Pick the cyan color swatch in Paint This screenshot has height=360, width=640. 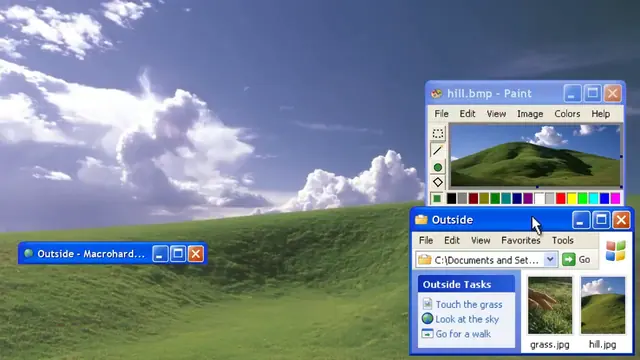[594, 198]
